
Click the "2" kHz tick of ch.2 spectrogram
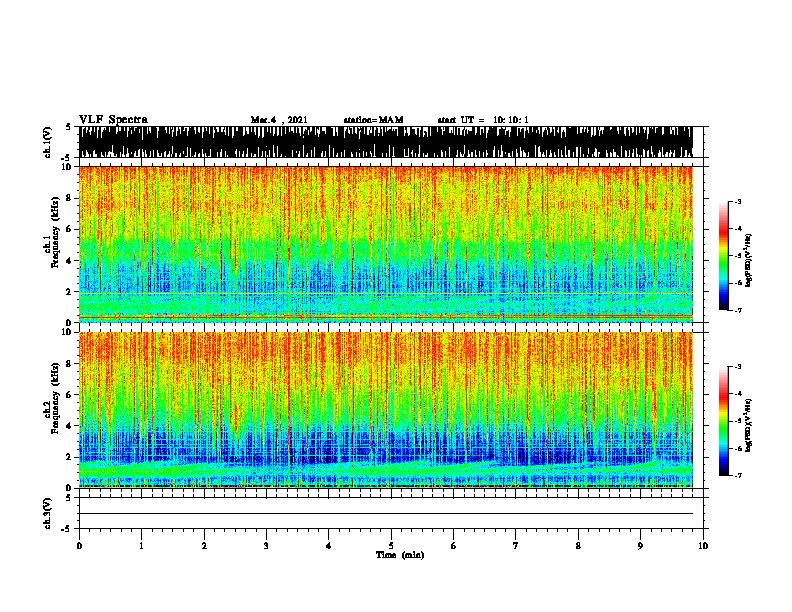pyautogui.click(x=70, y=457)
